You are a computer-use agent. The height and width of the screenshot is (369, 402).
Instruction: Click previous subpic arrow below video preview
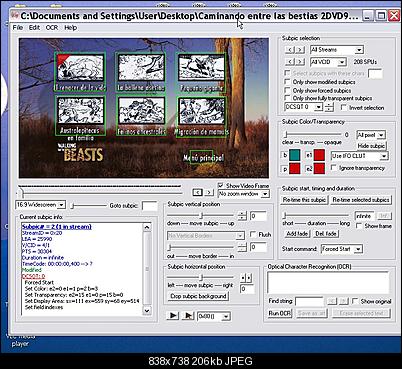coord(198,192)
